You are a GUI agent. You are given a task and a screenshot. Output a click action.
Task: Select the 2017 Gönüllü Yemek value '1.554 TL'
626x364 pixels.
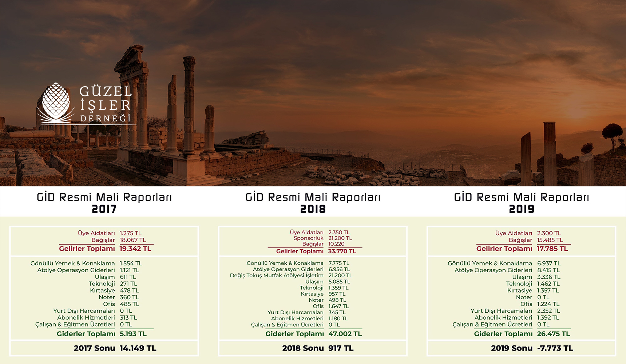tap(131, 264)
